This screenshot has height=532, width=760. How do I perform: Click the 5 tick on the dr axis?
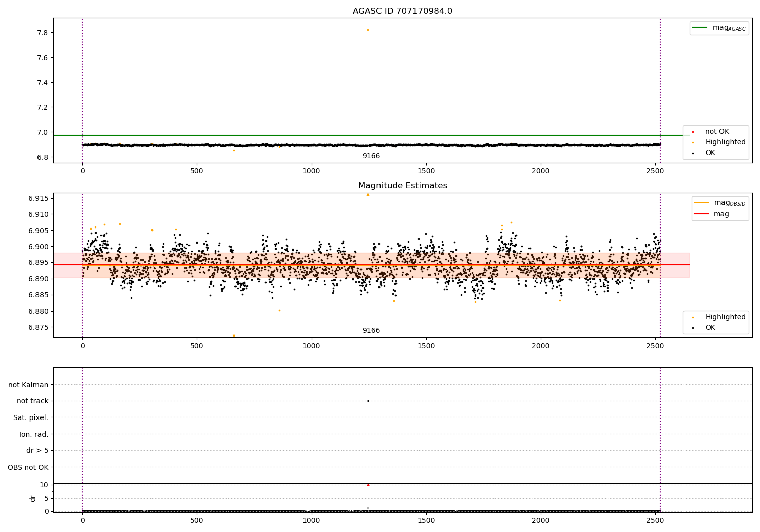click(46, 498)
